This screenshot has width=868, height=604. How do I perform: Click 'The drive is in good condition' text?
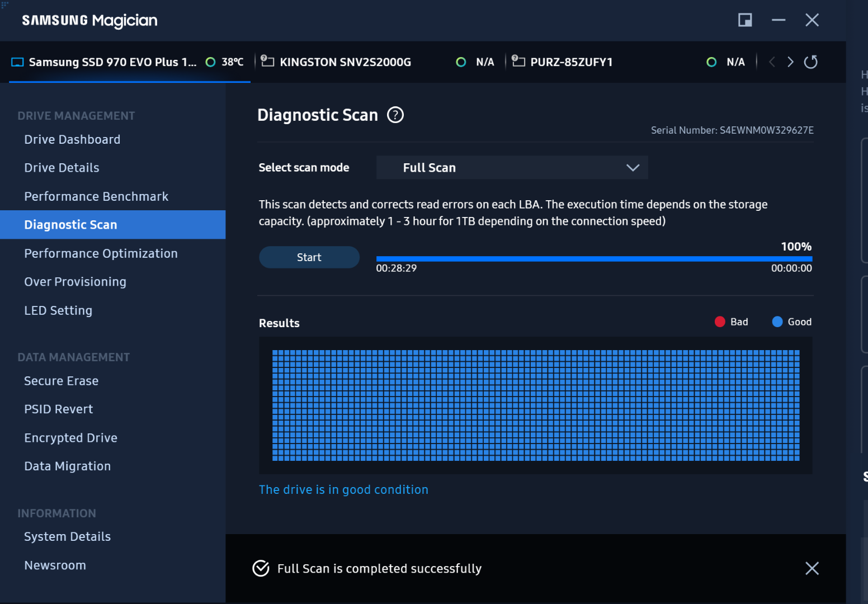tap(343, 490)
